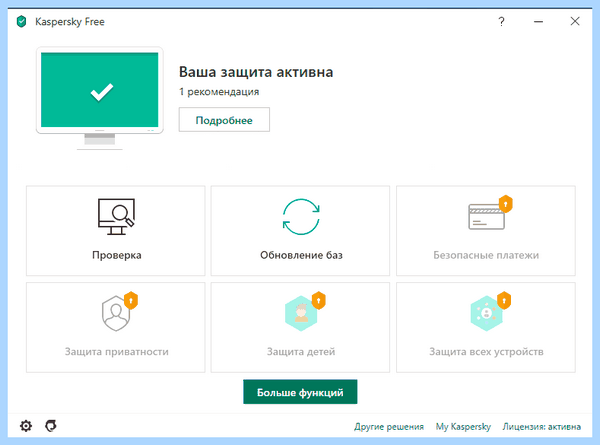Open the My Kaspersky link
Screen dimensions: 600x445
coord(463,427)
